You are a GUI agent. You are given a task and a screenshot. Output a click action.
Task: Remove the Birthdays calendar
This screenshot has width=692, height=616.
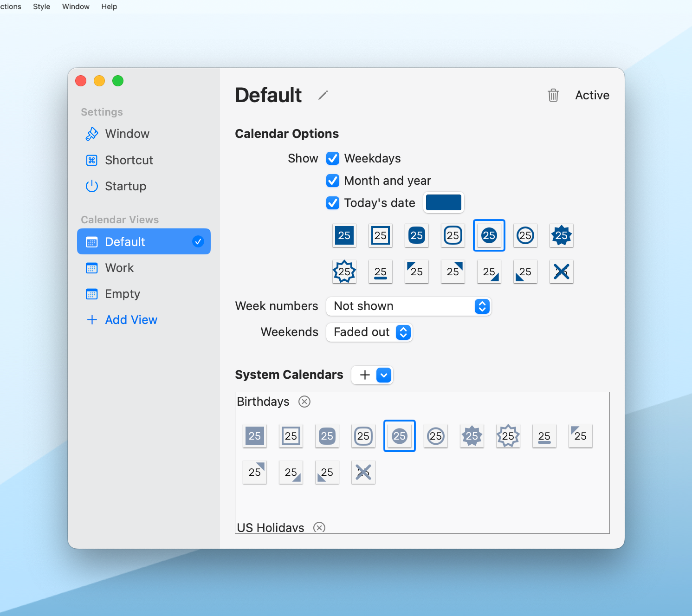click(304, 402)
